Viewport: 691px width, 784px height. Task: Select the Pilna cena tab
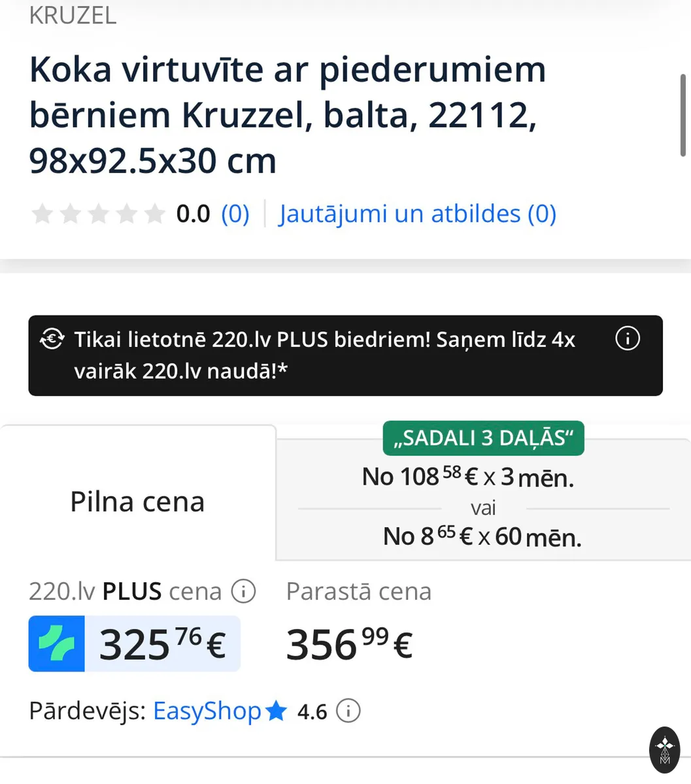point(138,501)
